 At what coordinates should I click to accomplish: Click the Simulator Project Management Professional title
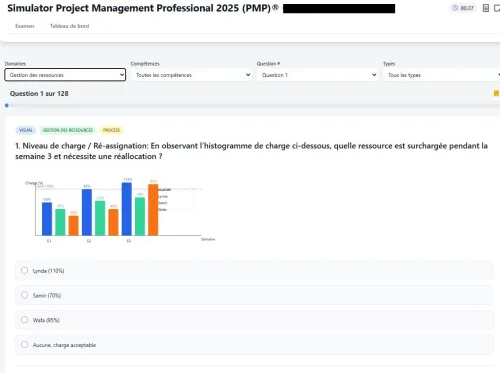(143, 8)
